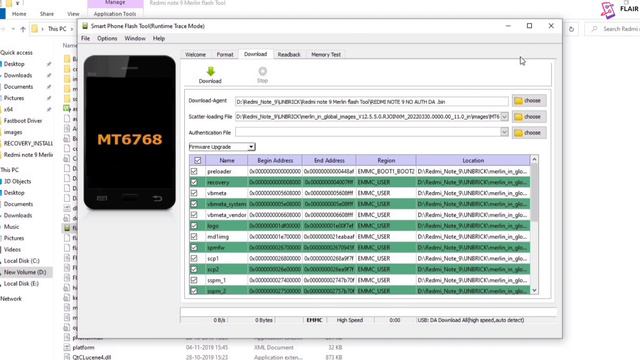Click the Region column header
Screen dimensions: 640x360
[x=386, y=160]
